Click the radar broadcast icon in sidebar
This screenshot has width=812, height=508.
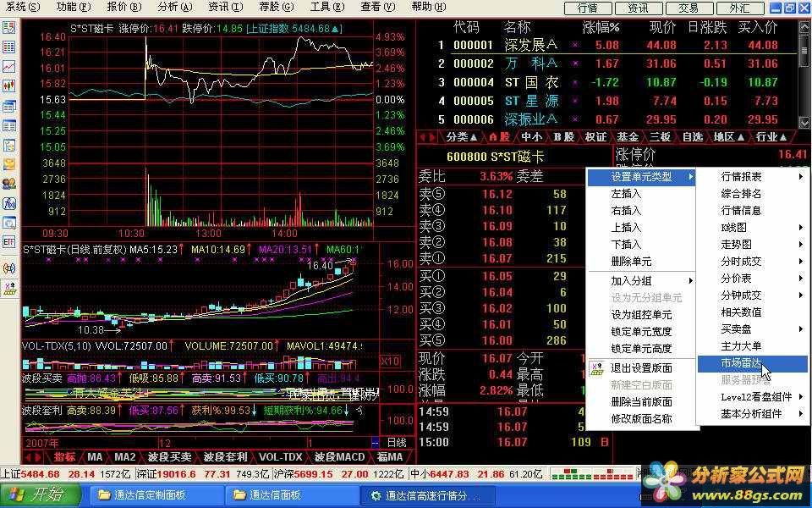(x=8, y=268)
